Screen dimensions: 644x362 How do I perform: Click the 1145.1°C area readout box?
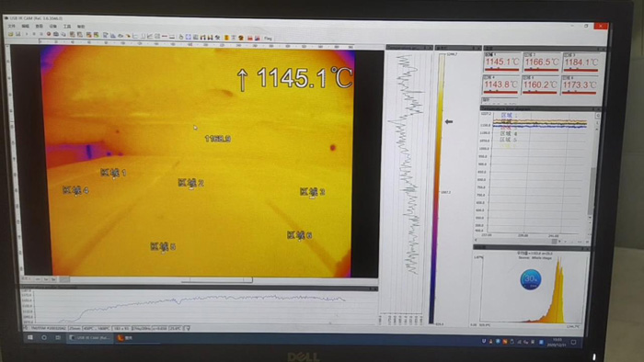pyautogui.click(x=501, y=62)
